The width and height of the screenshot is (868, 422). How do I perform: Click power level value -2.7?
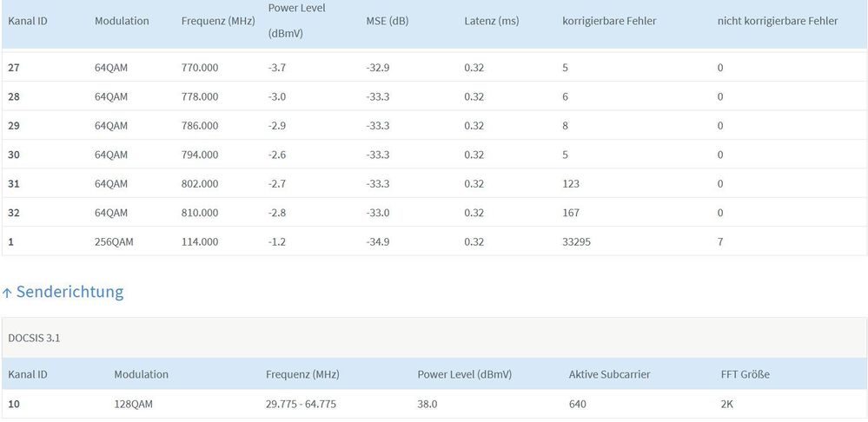point(277,183)
